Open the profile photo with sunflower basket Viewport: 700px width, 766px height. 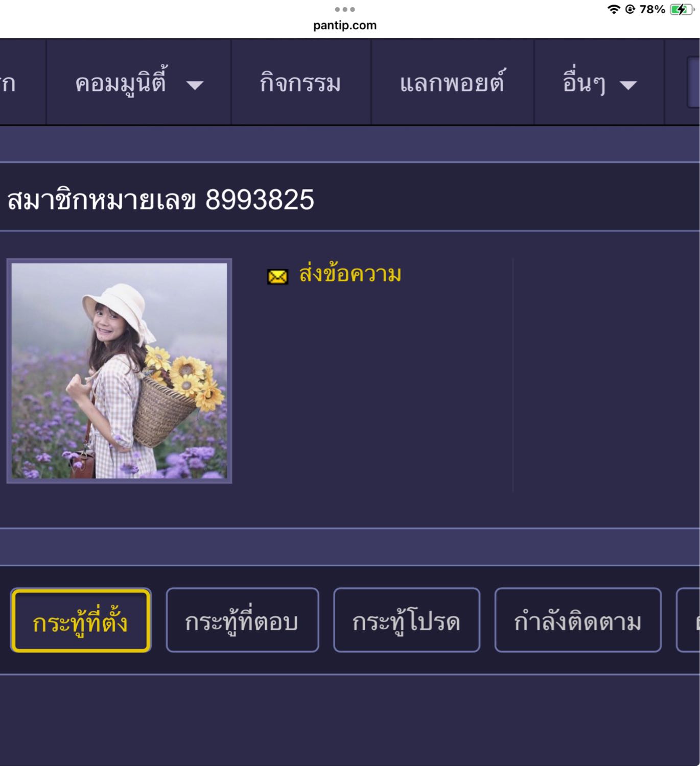pyautogui.click(x=119, y=371)
